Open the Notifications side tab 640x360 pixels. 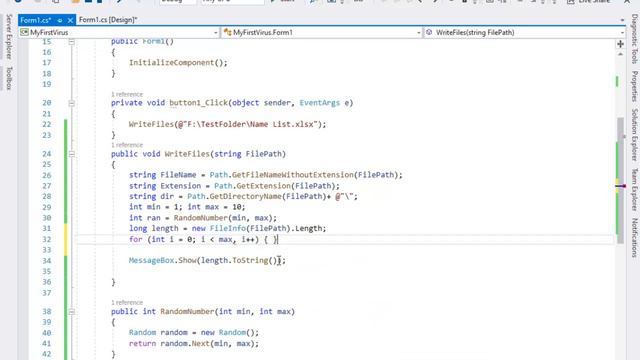pos(635,238)
